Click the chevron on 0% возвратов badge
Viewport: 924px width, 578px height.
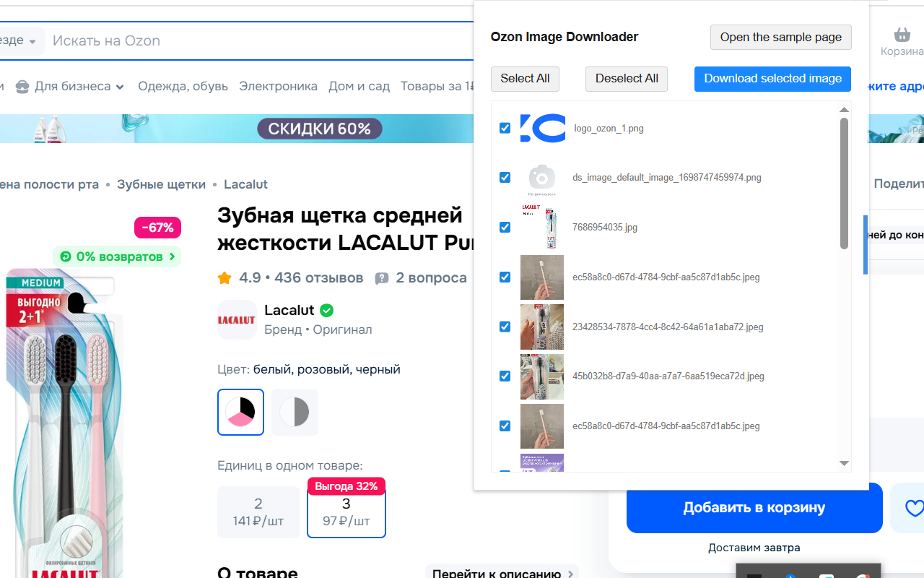(x=173, y=256)
